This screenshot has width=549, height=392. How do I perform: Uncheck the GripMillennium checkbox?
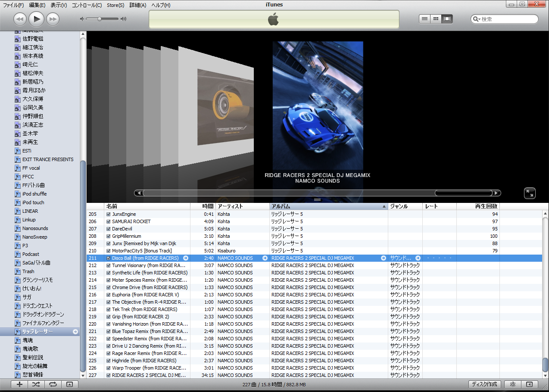109,236
